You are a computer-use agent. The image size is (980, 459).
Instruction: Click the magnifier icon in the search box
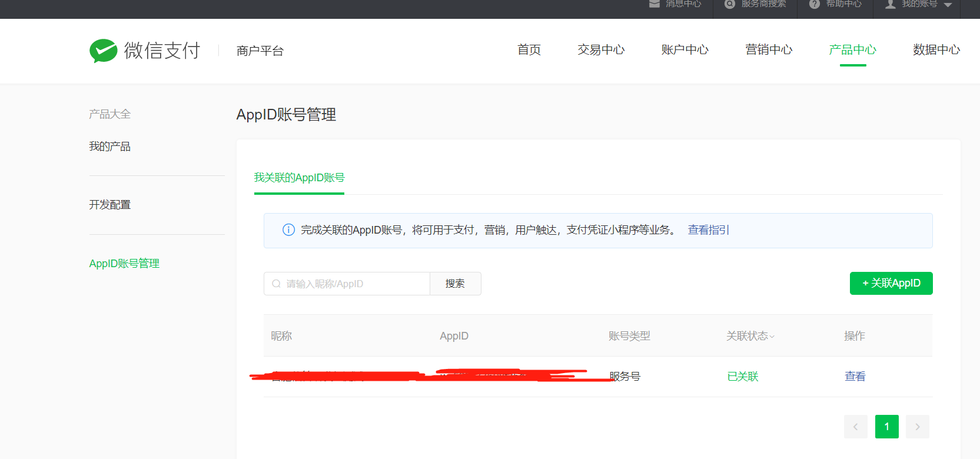pyautogui.click(x=276, y=284)
